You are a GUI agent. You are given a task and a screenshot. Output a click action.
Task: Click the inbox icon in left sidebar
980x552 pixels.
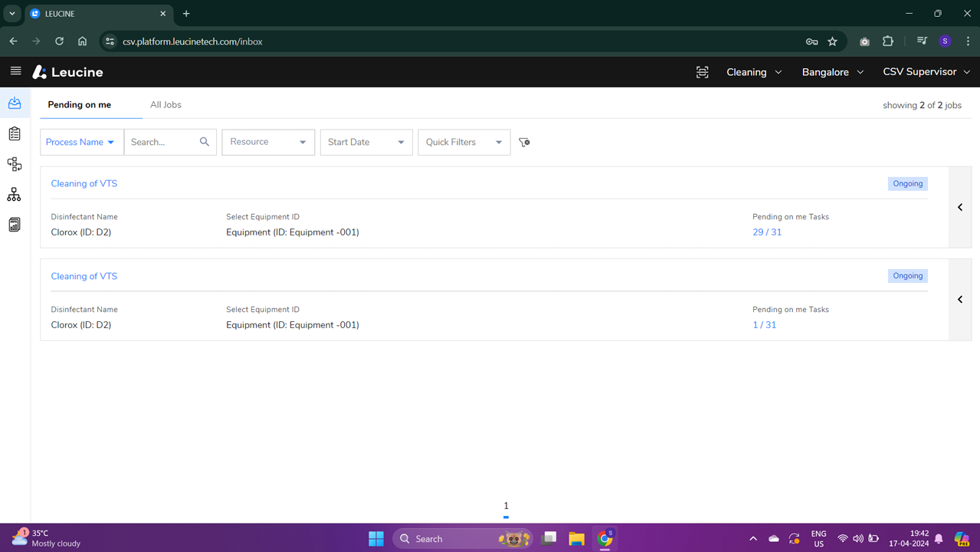point(15,103)
